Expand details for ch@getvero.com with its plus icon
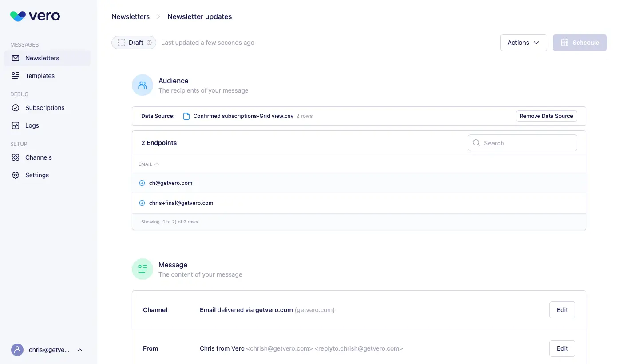 click(x=142, y=183)
